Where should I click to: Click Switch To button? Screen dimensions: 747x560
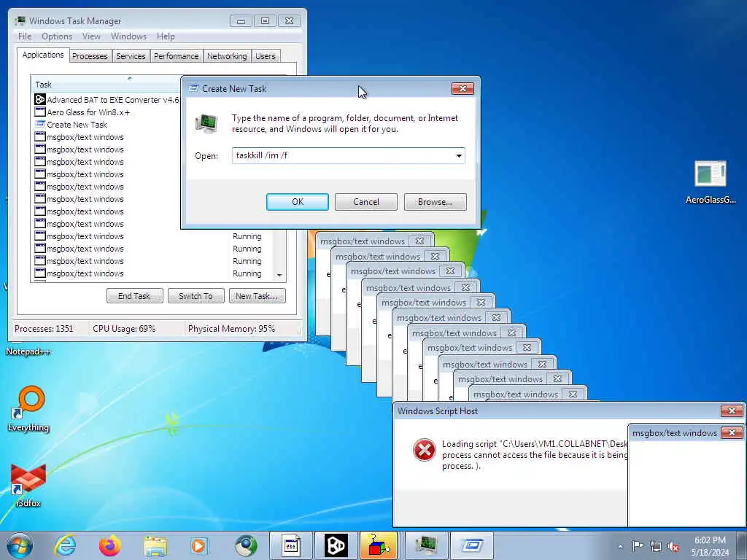click(x=196, y=296)
